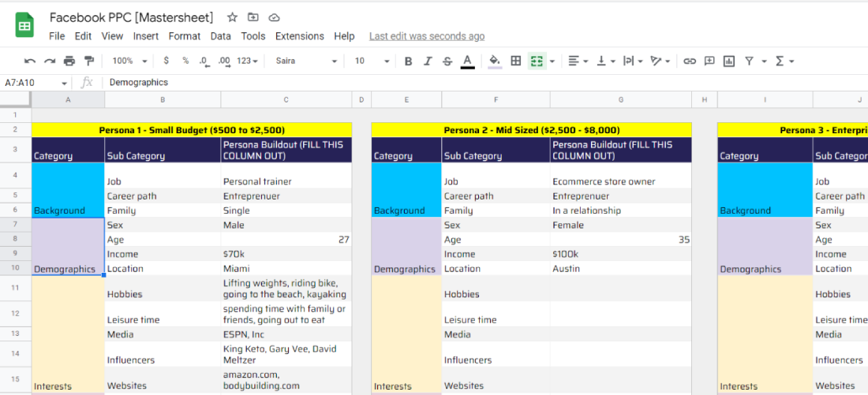868x395 pixels.
Task: Format as currency with dollar icon
Action: point(166,61)
